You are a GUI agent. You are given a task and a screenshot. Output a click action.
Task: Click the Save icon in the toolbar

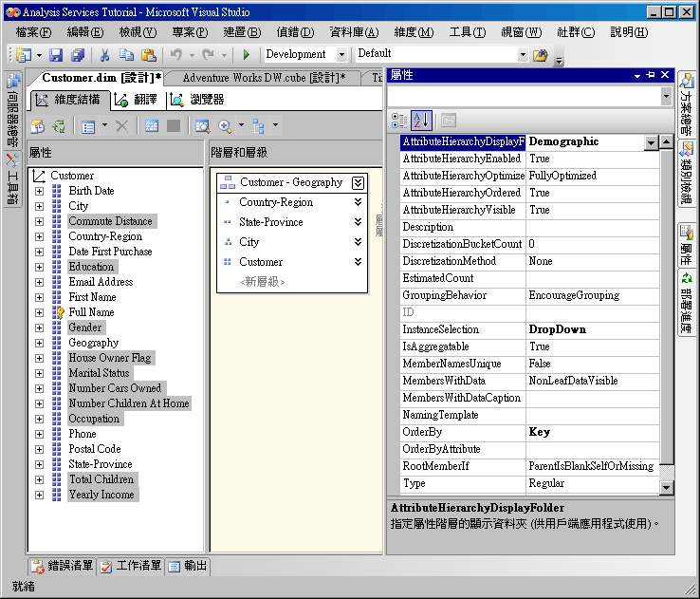click(x=56, y=55)
